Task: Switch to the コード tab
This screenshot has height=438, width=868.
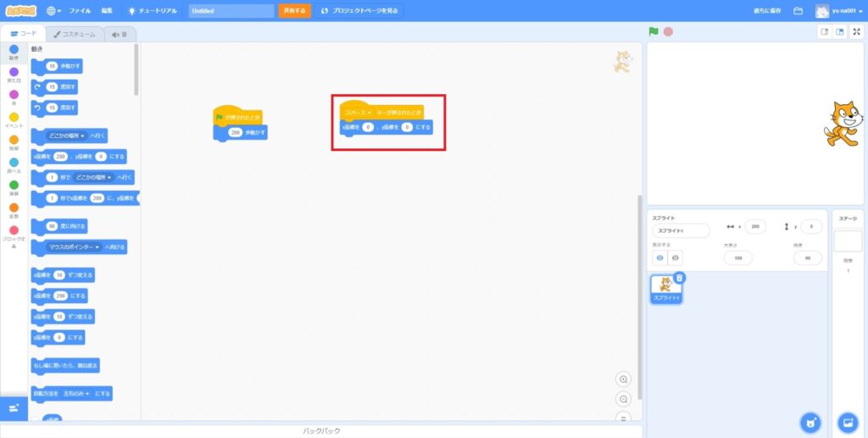Action: coord(23,34)
